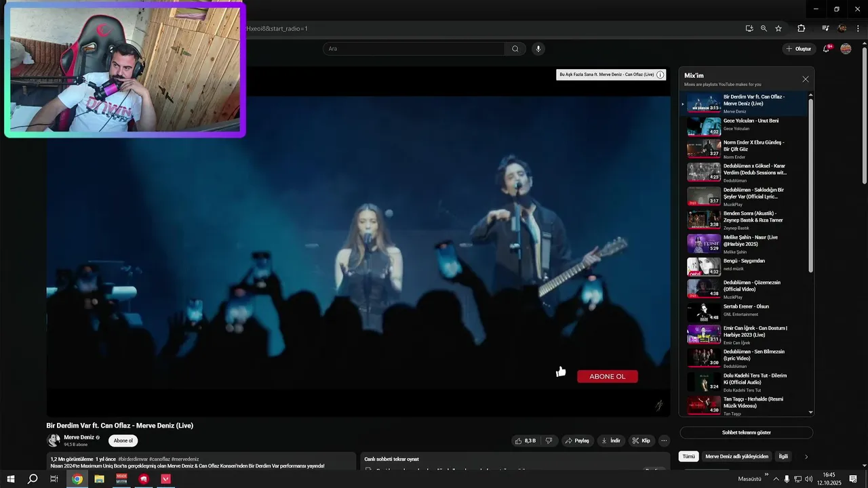
Task: Open the Chrome profile avatar
Action: click(842, 28)
